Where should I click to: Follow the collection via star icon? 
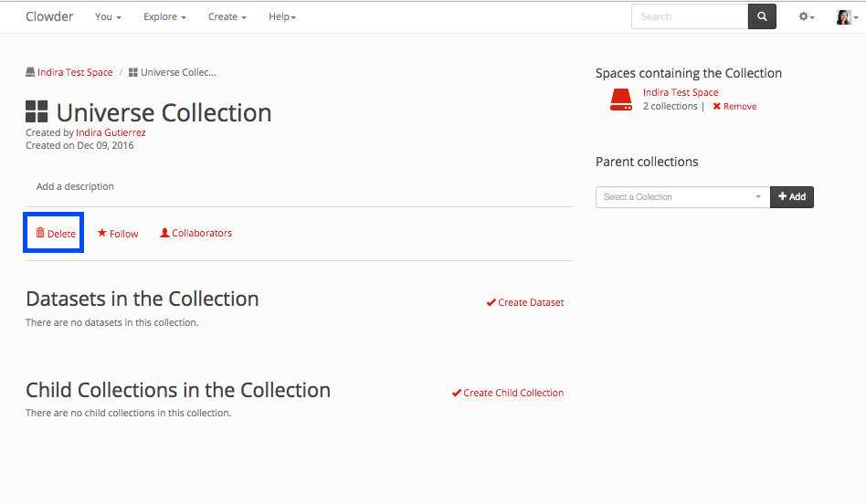pyautogui.click(x=102, y=233)
